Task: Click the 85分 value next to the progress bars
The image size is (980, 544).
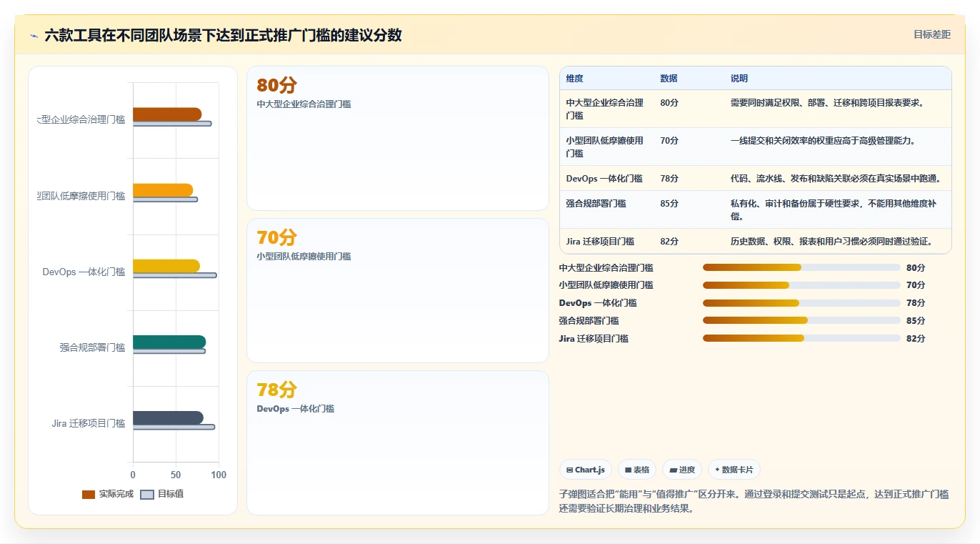Action: (916, 321)
